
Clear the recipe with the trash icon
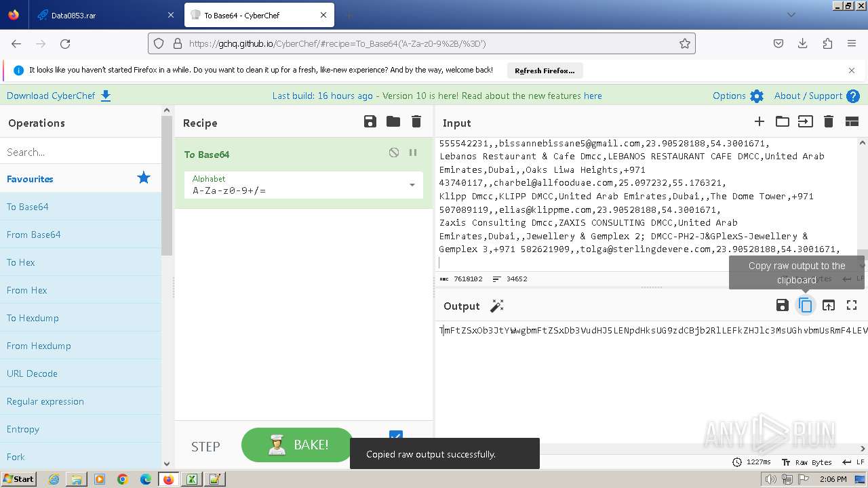click(416, 122)
